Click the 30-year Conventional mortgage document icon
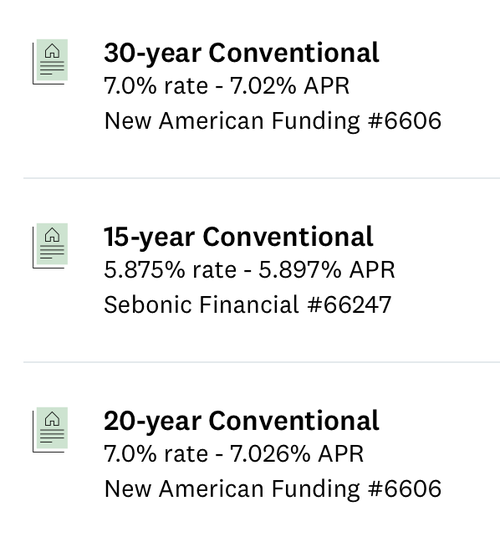This screenshot has width=500, height=537. pos(50,62)
